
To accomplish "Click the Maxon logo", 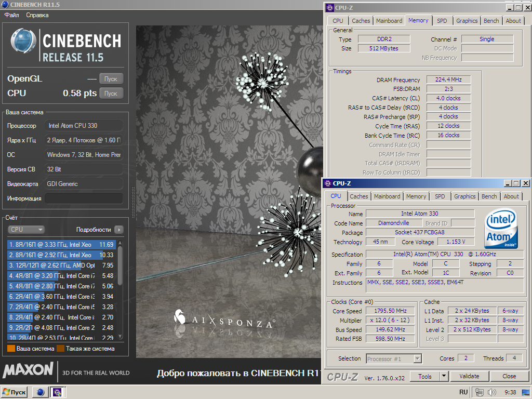I will pos(28,370).
